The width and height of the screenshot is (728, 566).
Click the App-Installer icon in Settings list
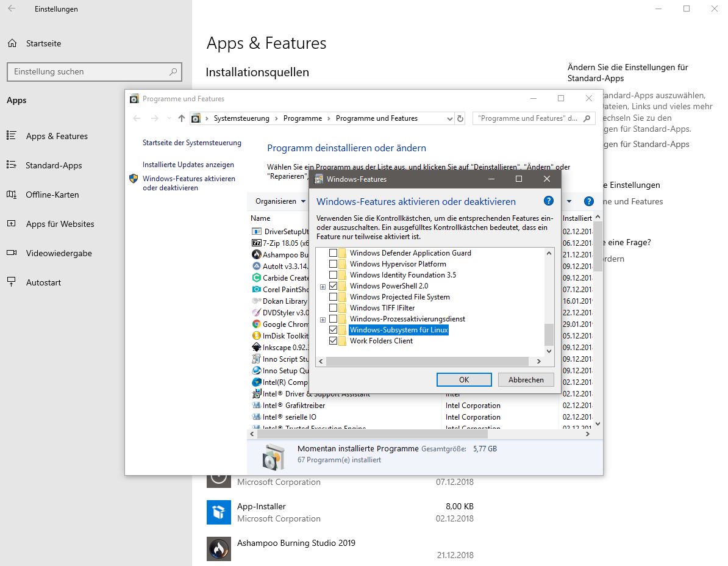[218, 512]
